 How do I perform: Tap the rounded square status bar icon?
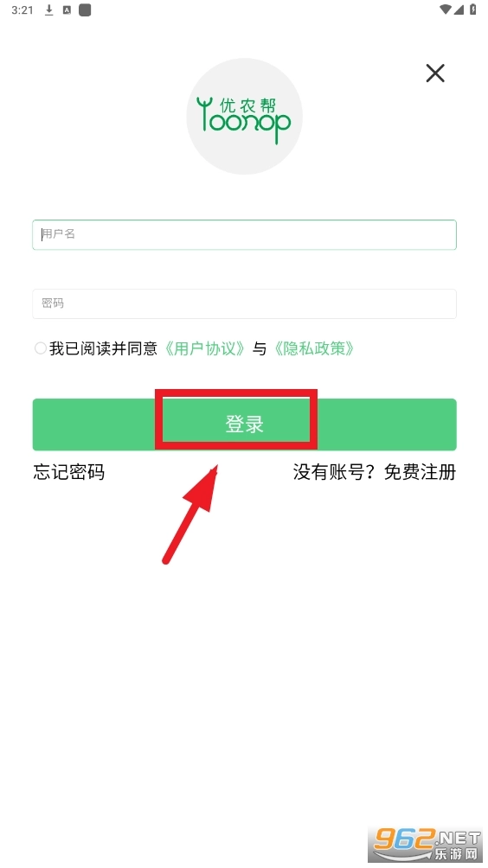click(x=85, y=10)
